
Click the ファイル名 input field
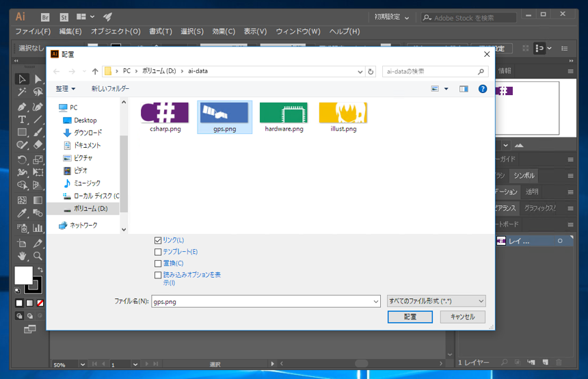click(266, 301)
